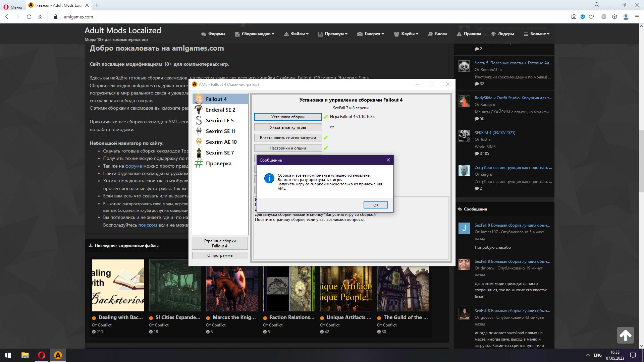Click the heart bookmark icon in address bar
The image size is (644, 362).
(591, 17)
